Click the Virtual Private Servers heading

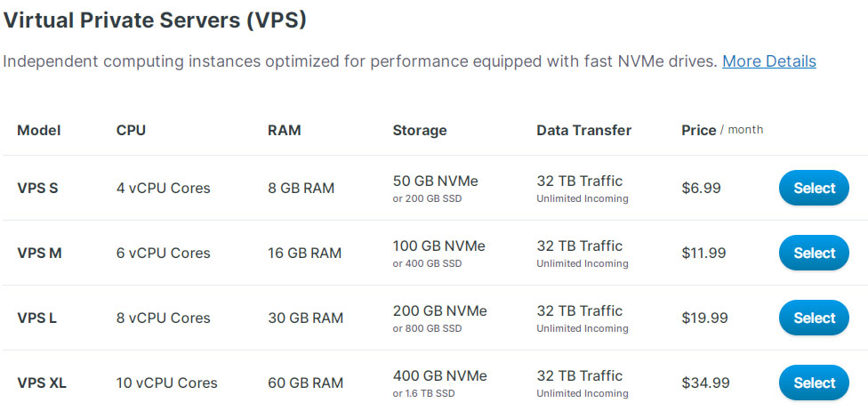[x=155, y=20]
